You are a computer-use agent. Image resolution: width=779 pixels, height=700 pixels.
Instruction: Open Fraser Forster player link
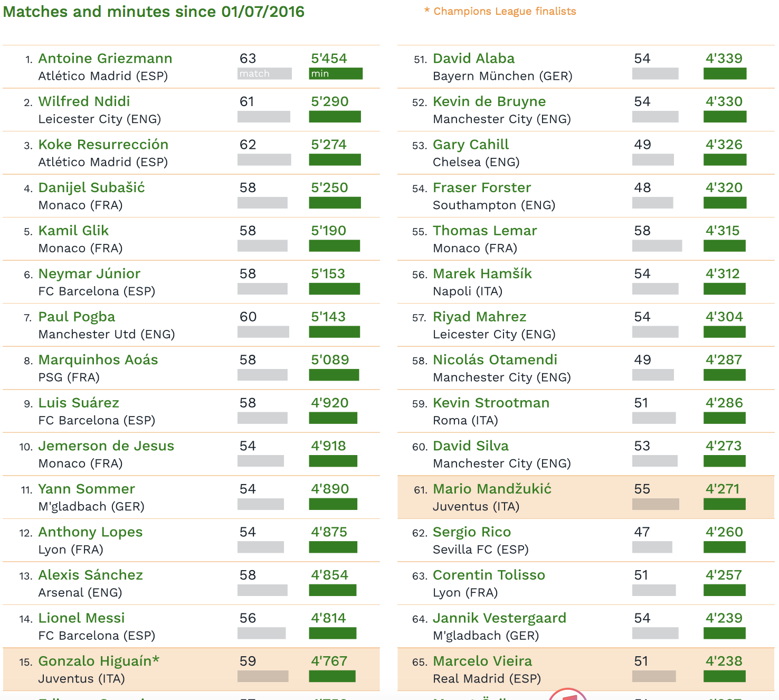[482, 188]
